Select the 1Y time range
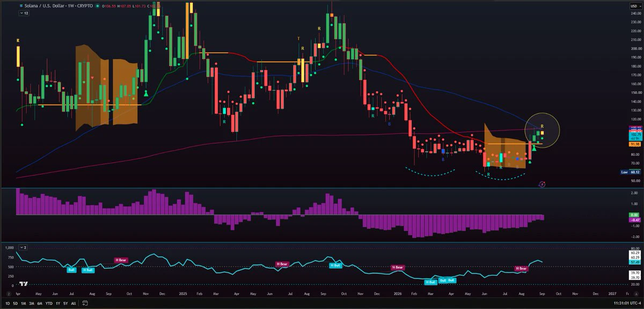Viewport: 644px width, 309px height. click(x=58, y=304)
